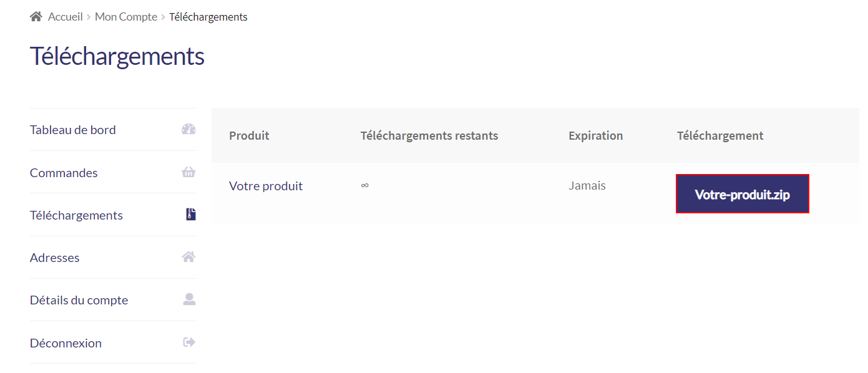Click the Expiration column header
The width and height of the screenshot is (868, 373).
click(x=596, y=135)
